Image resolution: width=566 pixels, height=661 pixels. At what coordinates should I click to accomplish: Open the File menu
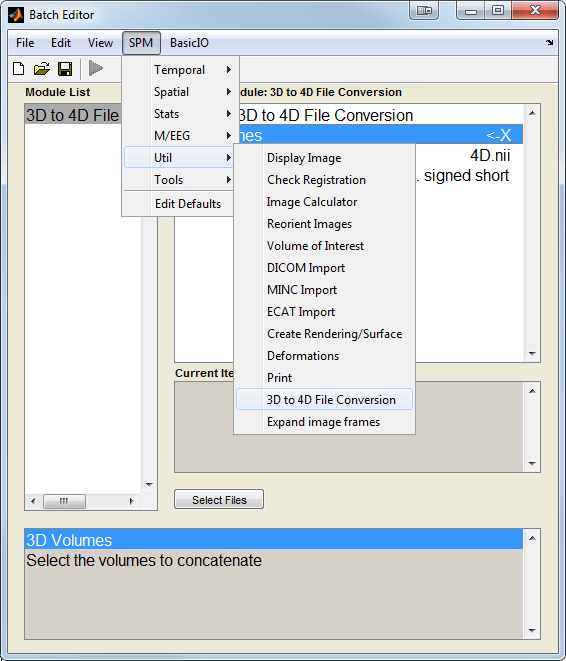click(x=25, y=43)
